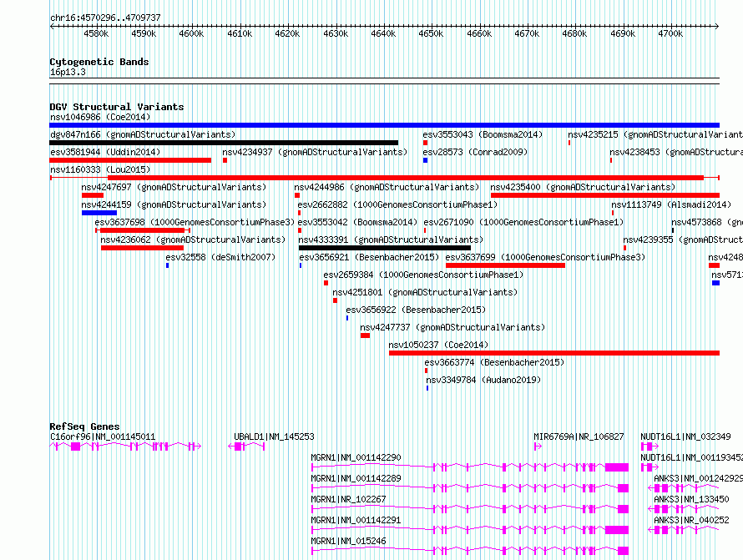Select the RefSeq Genes track title

tap(84, 426)
